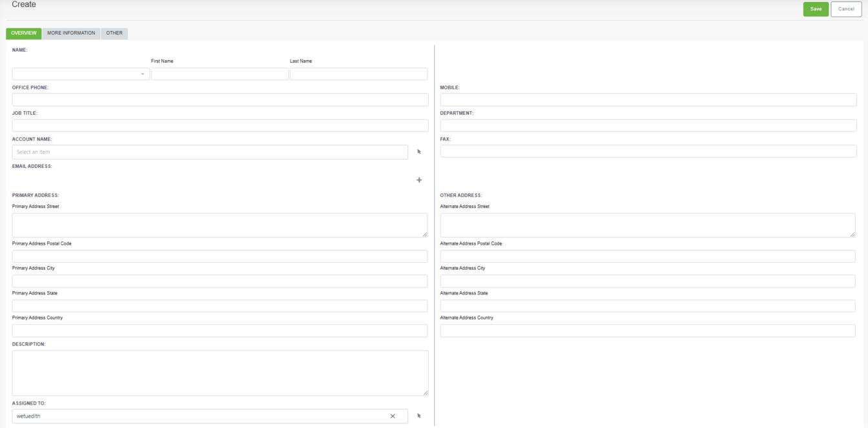
Task: Switch to the Overview tab
Action: (x=24, y=34)
